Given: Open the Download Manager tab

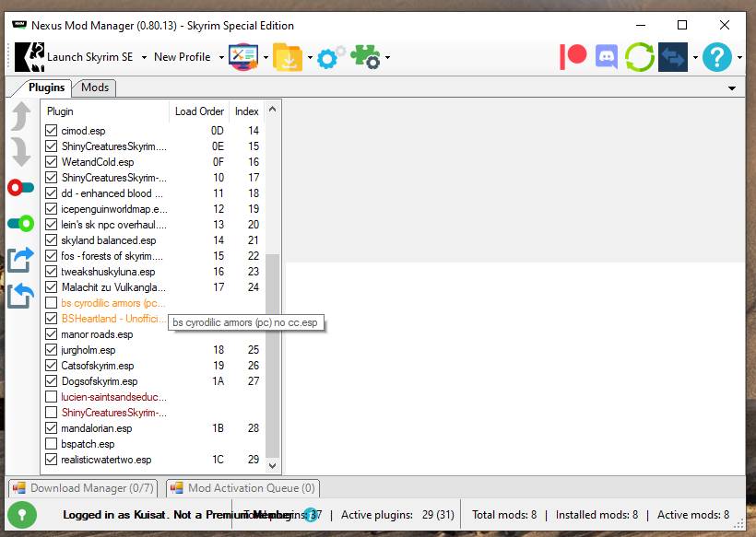Looking at the screenshot, I should point(83,488).
